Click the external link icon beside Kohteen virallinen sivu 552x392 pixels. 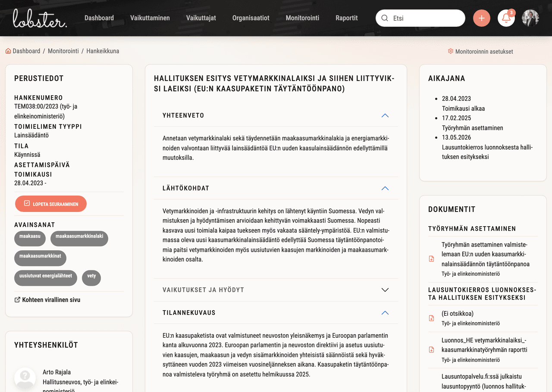point(17,300)
